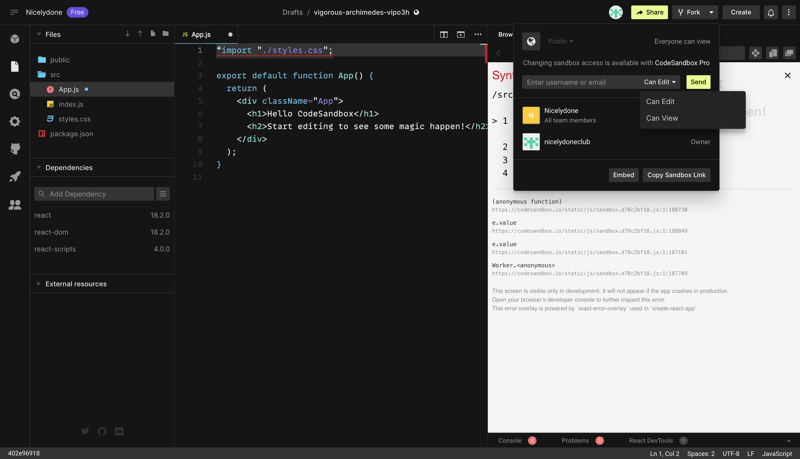Send the collaborator invite
The width and height of the screenshot is (800, 459).
click(698, 82)
